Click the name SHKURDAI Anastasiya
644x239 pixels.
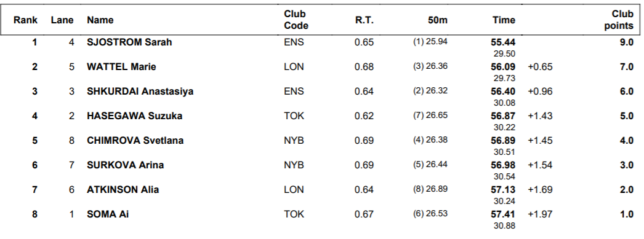[140, 92]
